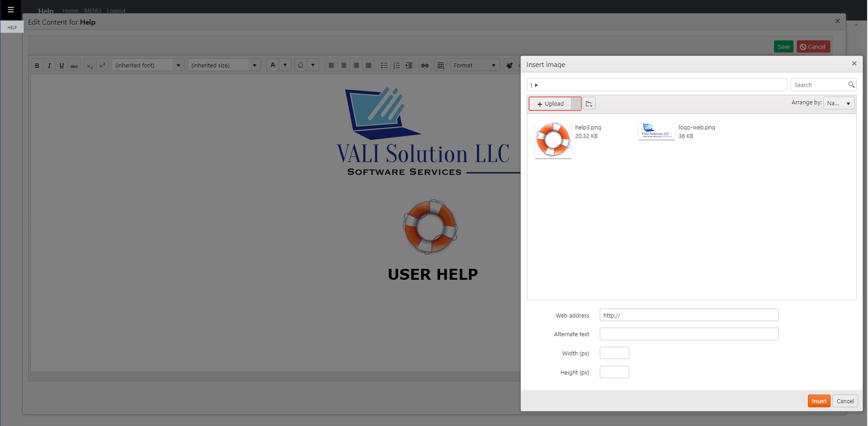Click Cancel in the Insert image dialog

pyautogui.click(x=845, y=401)
